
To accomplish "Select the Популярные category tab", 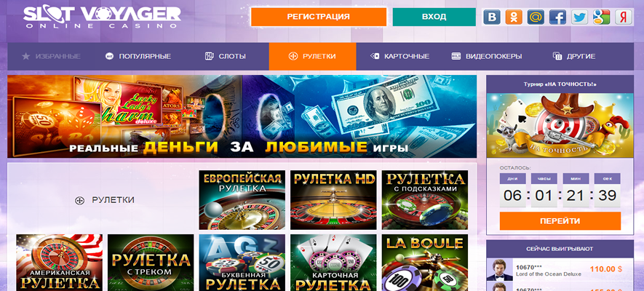I will [x=138, y=56].
